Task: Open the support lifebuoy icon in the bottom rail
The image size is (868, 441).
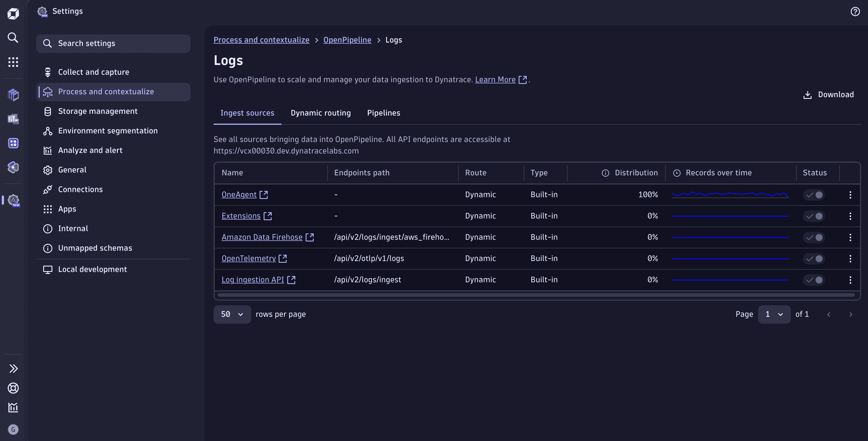Action: coord(13,388)
